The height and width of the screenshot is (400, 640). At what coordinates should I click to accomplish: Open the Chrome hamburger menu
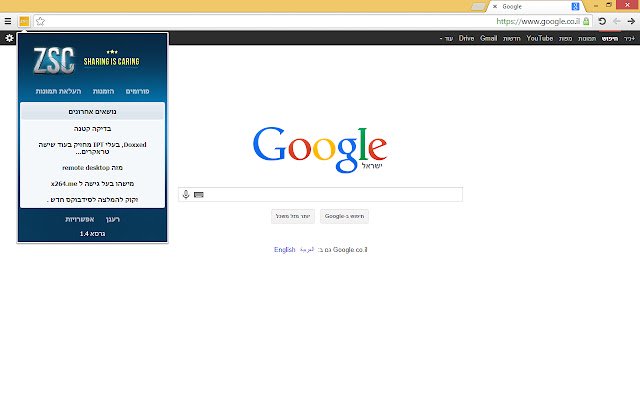8,21
